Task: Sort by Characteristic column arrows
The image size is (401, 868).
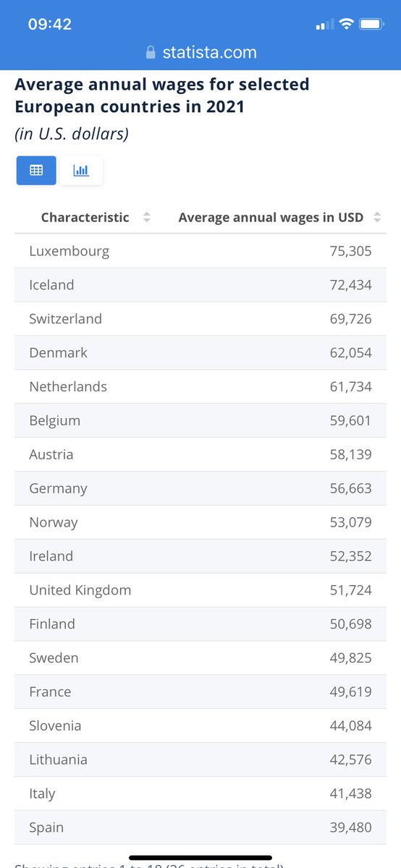Action: [x=147, y=217]
